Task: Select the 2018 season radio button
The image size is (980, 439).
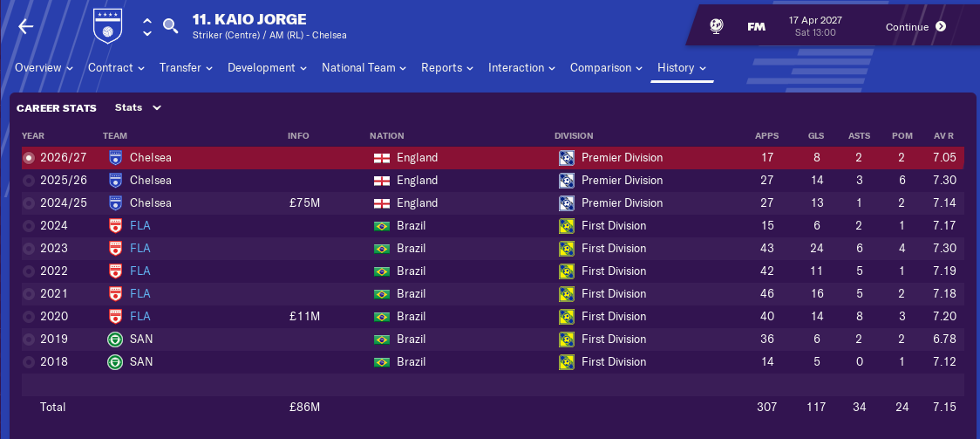Action: pos(30,362)
